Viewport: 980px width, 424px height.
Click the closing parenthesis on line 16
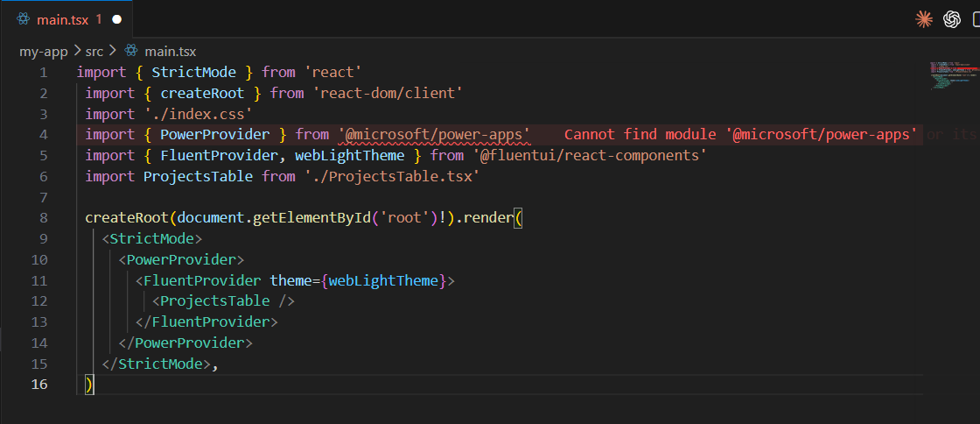coord(89,384)
